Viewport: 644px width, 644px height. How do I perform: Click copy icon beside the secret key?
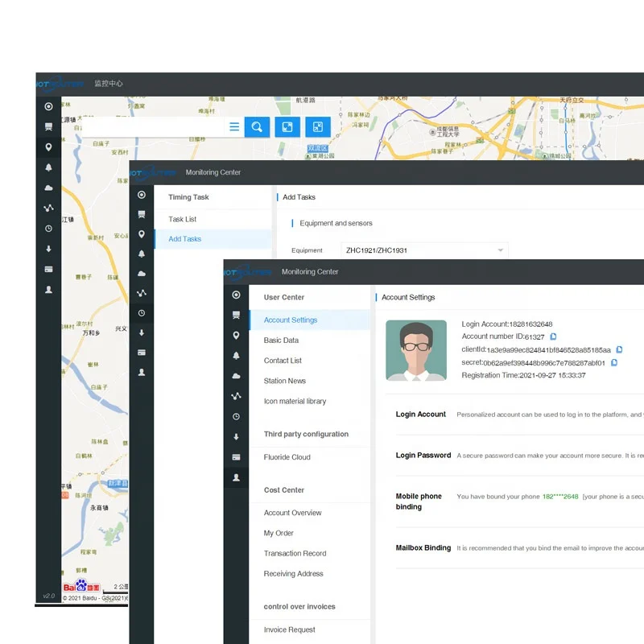tap(614, 362)
